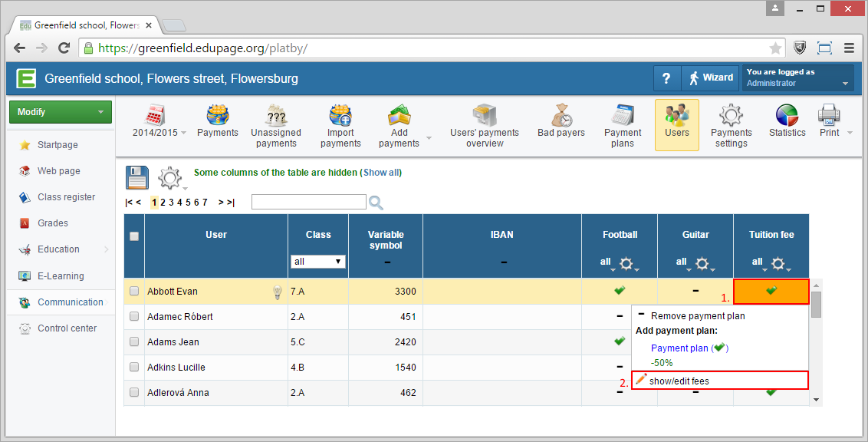Screen dimensions: 868x442
Task: Click the table vertical scrollbar thumb
Action: [x=815, y=304]
